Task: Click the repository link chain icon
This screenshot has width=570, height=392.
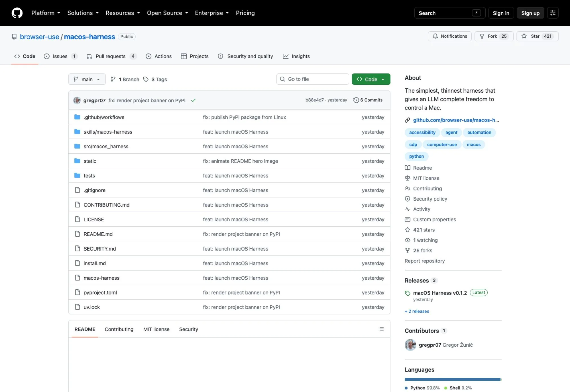Action: (408, 120)
